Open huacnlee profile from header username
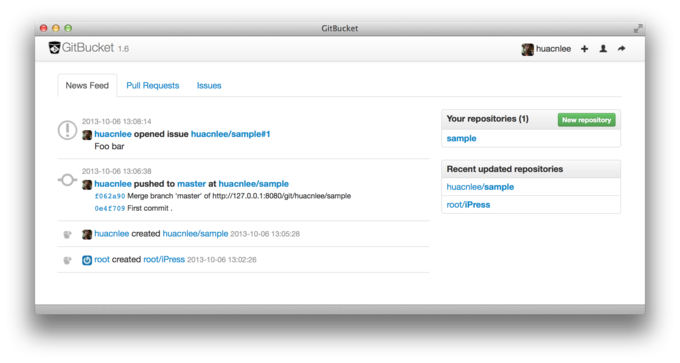Screen dimensions: 680x363 point(553,49)
